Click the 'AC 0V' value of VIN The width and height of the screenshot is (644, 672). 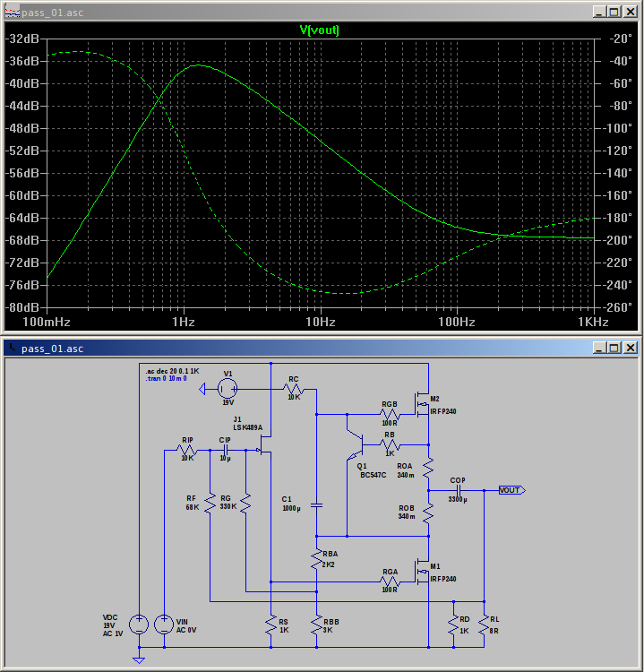(x=186, y=630)
